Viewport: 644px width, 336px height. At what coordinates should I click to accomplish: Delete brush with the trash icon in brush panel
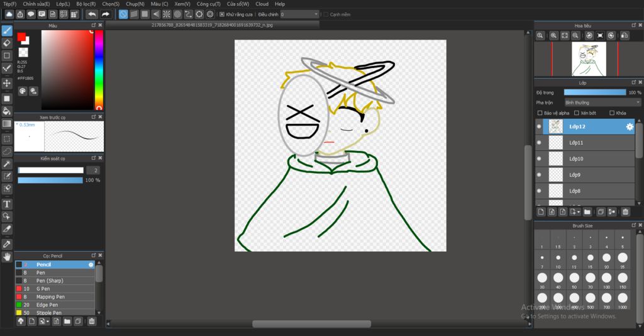click(92, 322)
